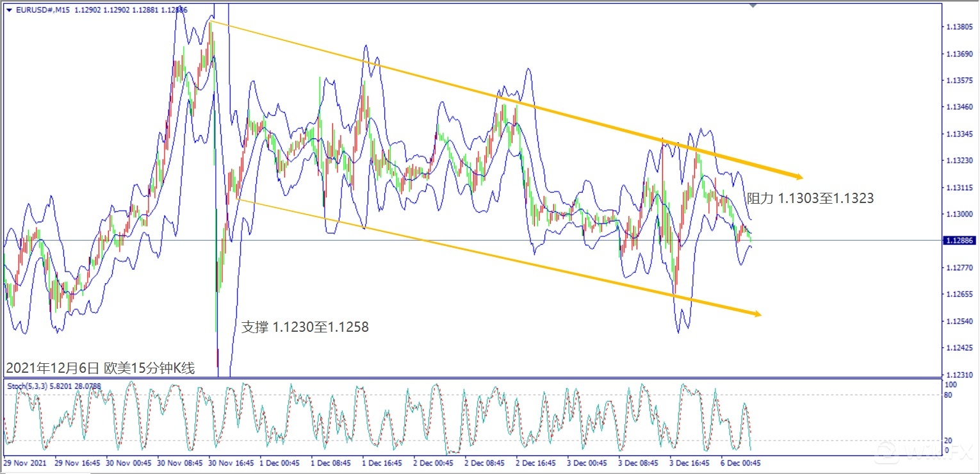Click the 1.13805 price scale label

pos(959,27)
